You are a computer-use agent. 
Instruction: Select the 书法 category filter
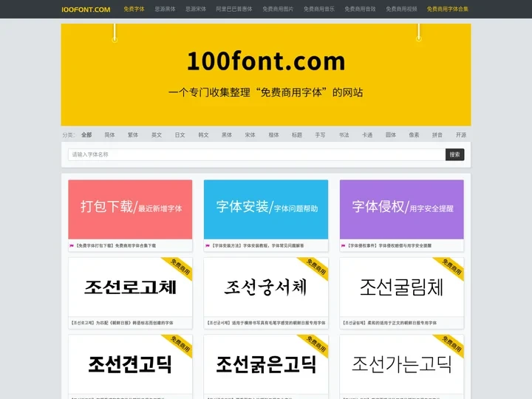pos(344,134)
